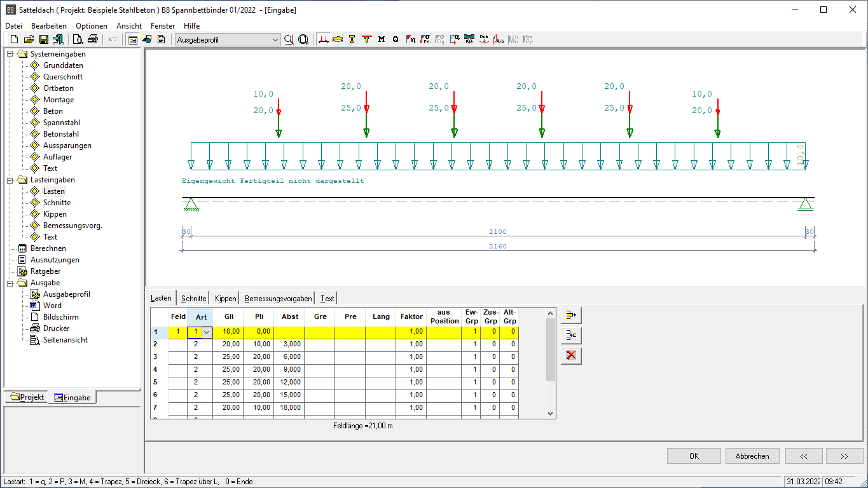
Task: Click the Riß crack toolbar icon
Action: point(469,39)
